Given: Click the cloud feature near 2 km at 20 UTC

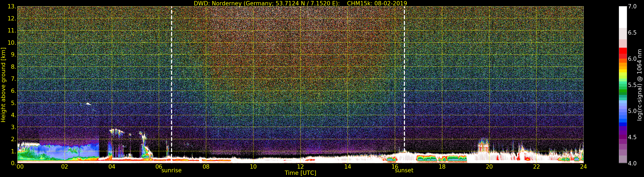Looking at the screenshot, I should [x=483, y=145].
